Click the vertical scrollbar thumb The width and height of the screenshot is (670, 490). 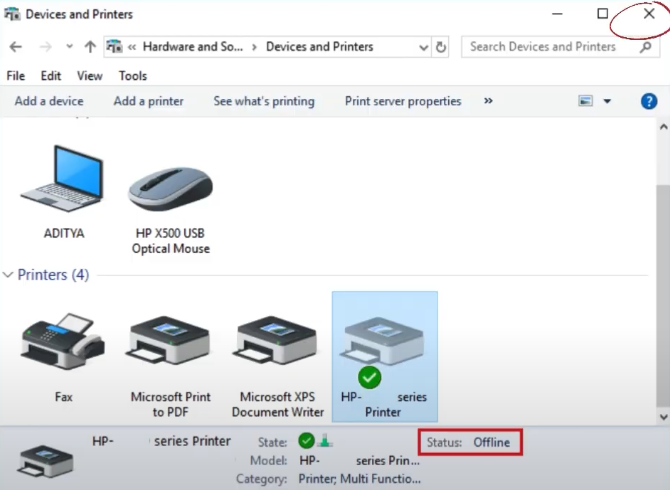(x=663, y=296)
